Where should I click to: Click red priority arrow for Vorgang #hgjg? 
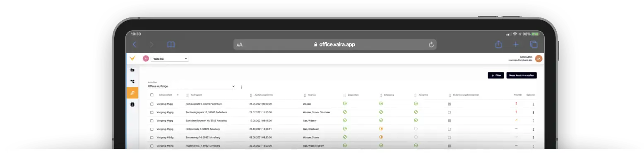(516, 104)
